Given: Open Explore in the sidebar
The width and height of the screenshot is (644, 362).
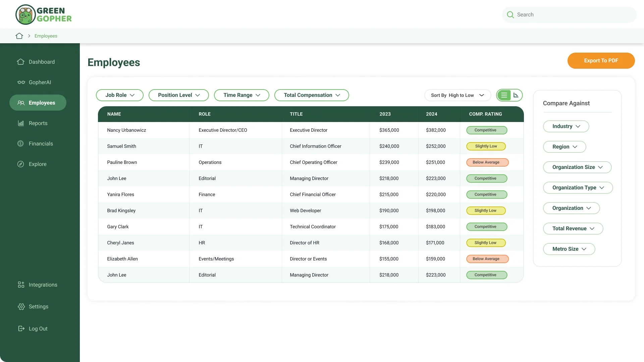Looking at the screenshot, I should pyautogui.click(x=38, y=164).
